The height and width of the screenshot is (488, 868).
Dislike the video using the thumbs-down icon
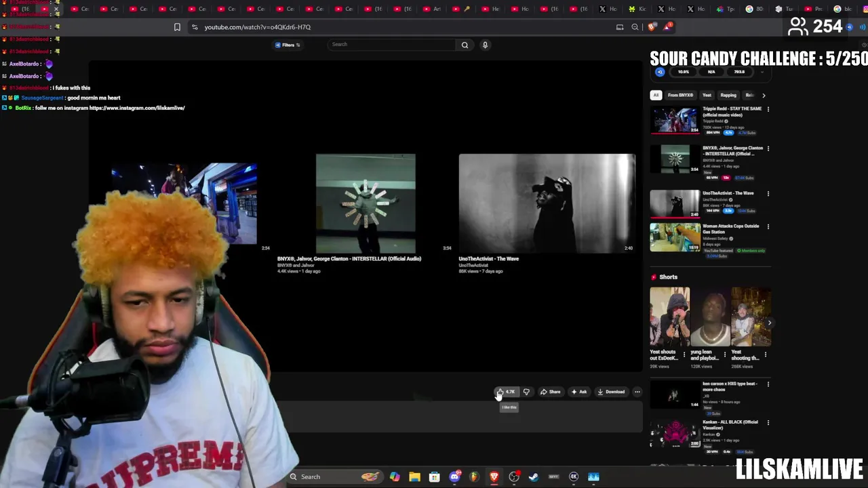pos(526,392)
